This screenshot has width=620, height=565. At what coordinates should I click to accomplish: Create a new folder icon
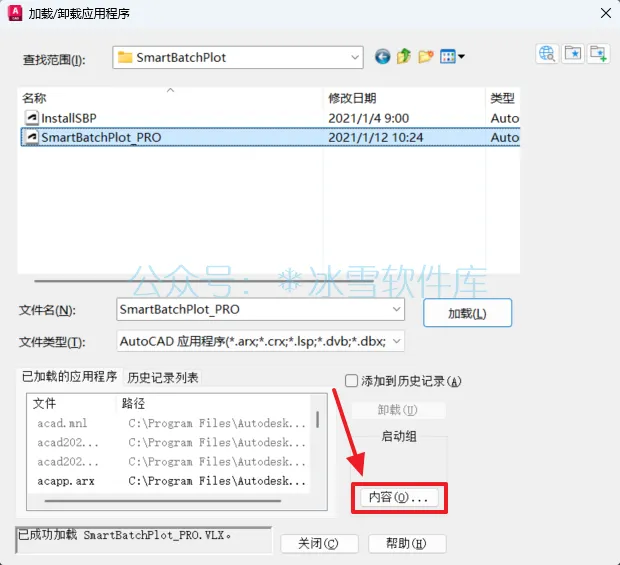(x=425, y=57)
